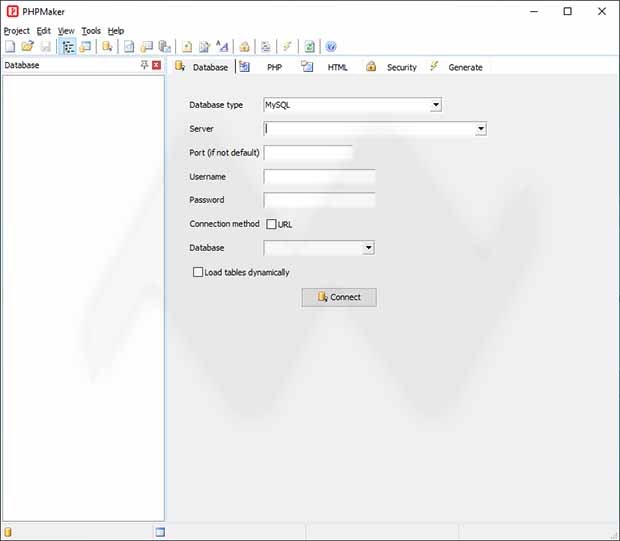Open the Project menu

coord(17,31)
